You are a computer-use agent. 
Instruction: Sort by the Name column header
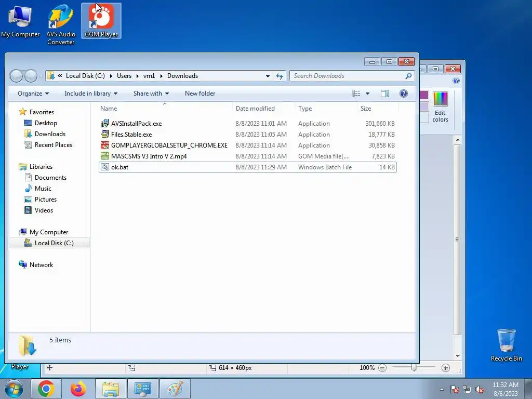pyautogui.click(x=165, y=109)
